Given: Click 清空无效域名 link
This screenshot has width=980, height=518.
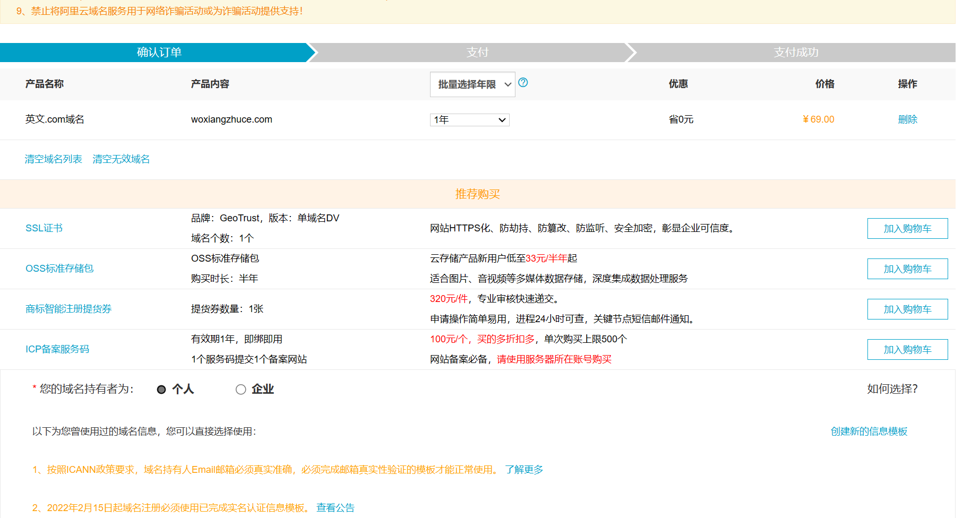Looking at the screenshot, I should coord(121,159).
